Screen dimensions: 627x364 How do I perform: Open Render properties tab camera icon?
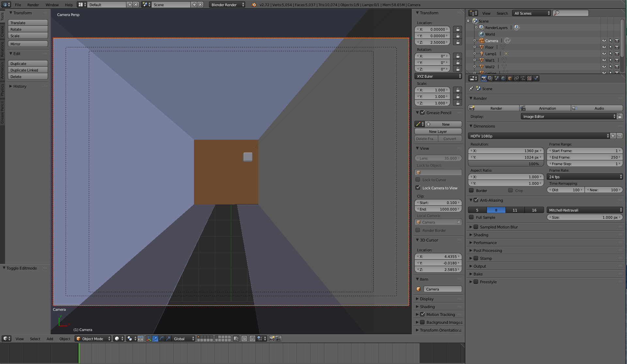click(484, 78)
